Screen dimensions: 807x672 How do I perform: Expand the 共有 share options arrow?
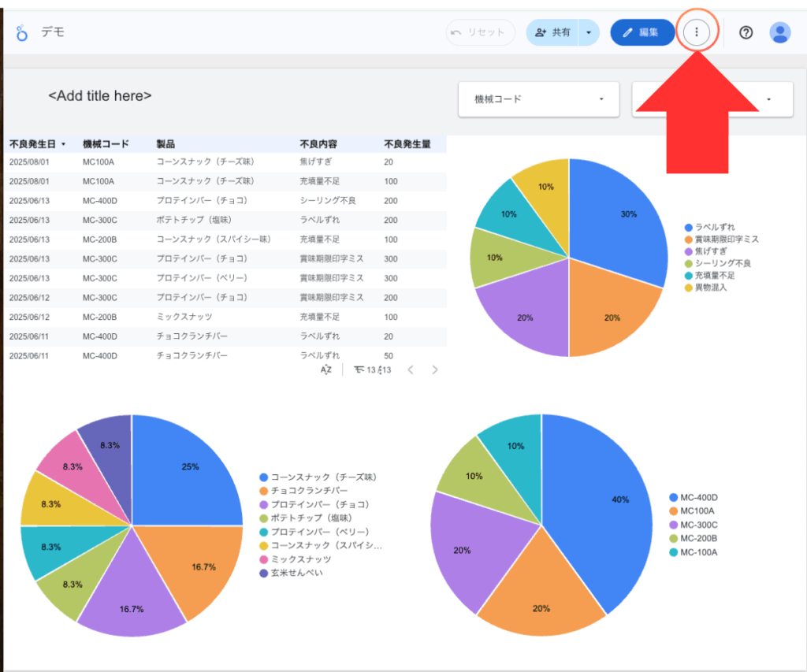589,32
